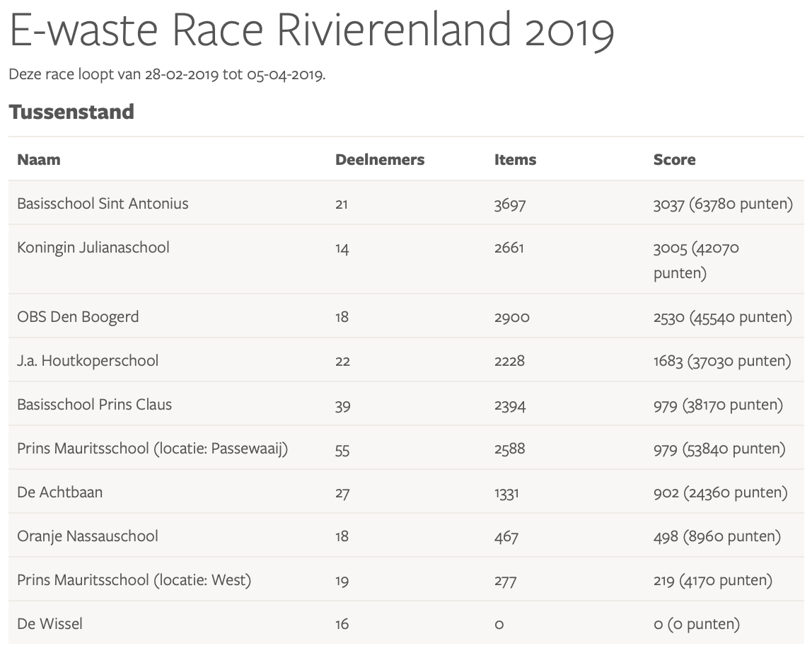The height and width of the screenshot is (658, 812).
Task: Click the items value 3697
Action: point(510,205)
